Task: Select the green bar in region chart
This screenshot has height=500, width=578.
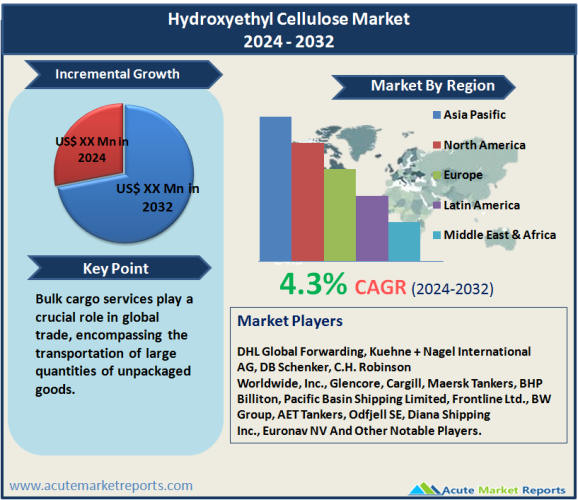Action: pyautogui.click(x=340, y=215)
